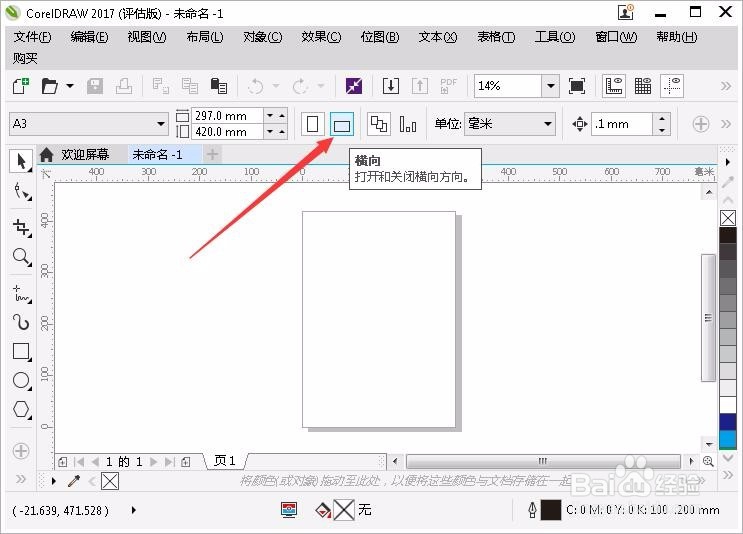Screen dimensions: 743x534
Task: Switch to the 欢迎屏幕 tab
Action: tap(85, 154)
